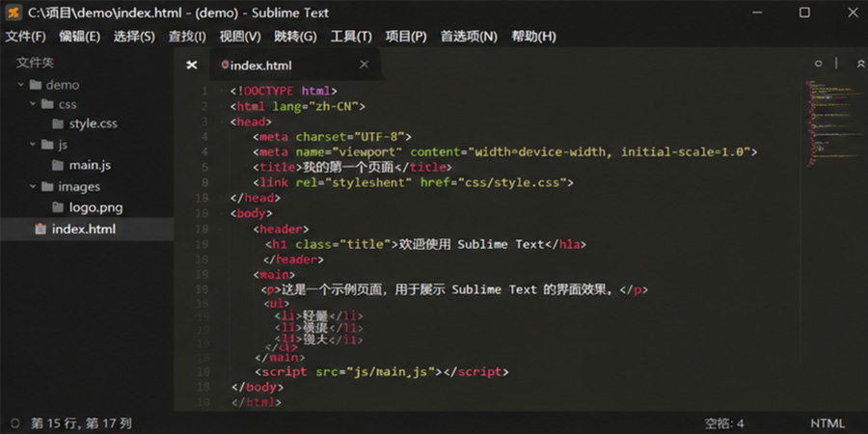Open the 空格: 4 indentation selector
The image size is (868, 434).
pyautogui.click(x=724, y=424)
